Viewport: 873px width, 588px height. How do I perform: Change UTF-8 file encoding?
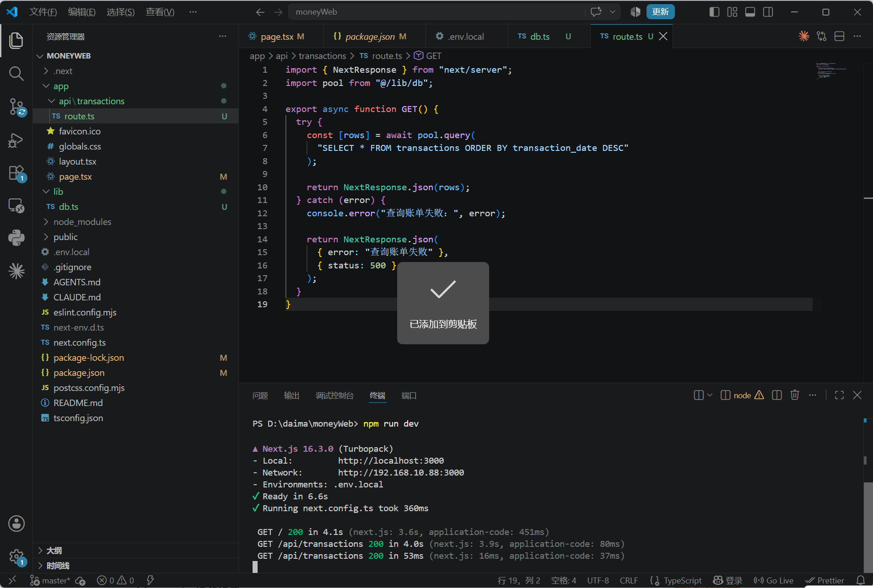tap(598, 580)
